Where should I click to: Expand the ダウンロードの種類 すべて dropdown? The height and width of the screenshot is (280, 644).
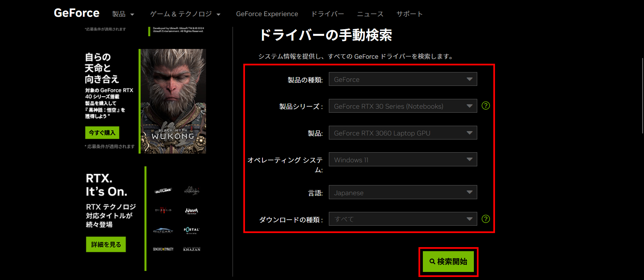pyautogui.click(x=403, y=219)
